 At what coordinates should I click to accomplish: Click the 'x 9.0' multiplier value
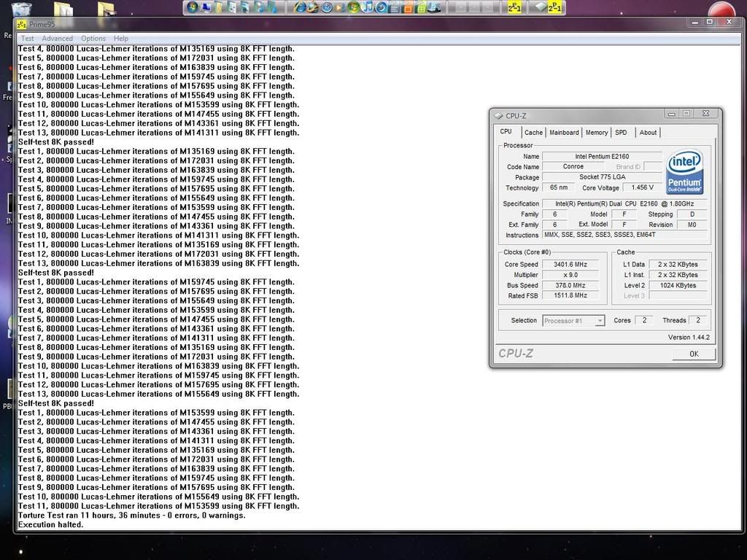coord(570,275)
